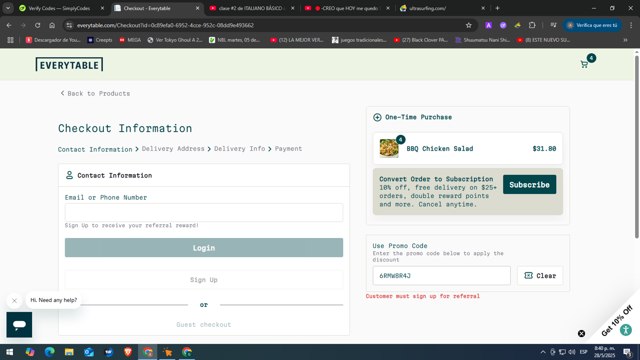Click the purple 'A' extension icon

coord(488,25)
